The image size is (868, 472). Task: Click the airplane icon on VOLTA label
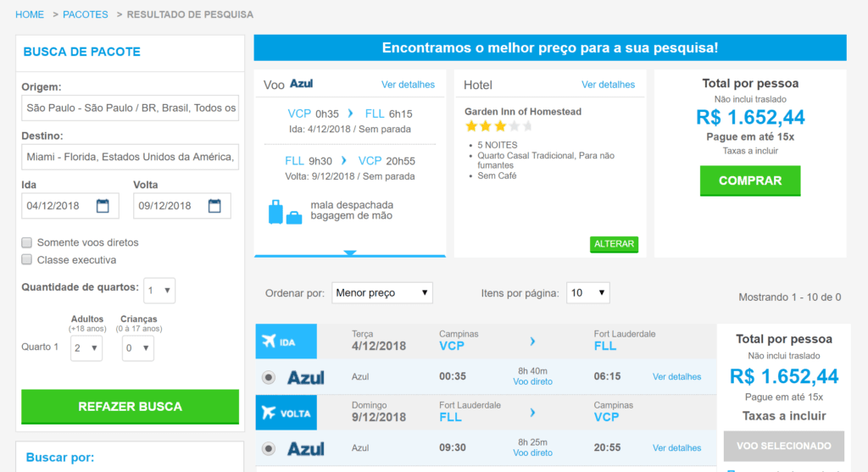pos(269,412)
